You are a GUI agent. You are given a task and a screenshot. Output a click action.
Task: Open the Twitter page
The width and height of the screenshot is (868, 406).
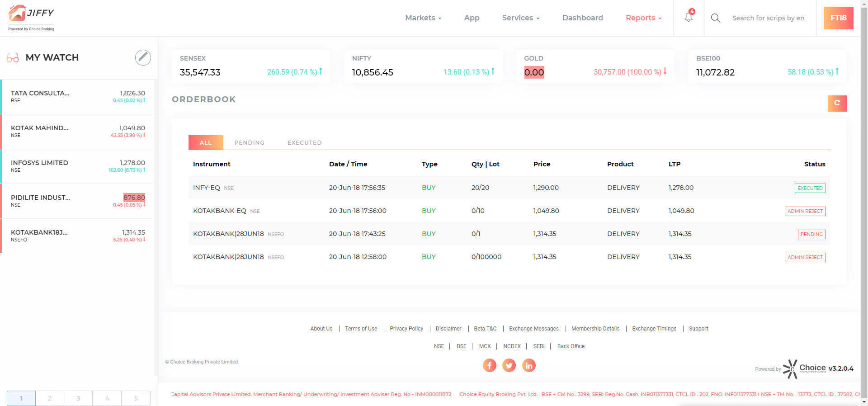(509, 365)
